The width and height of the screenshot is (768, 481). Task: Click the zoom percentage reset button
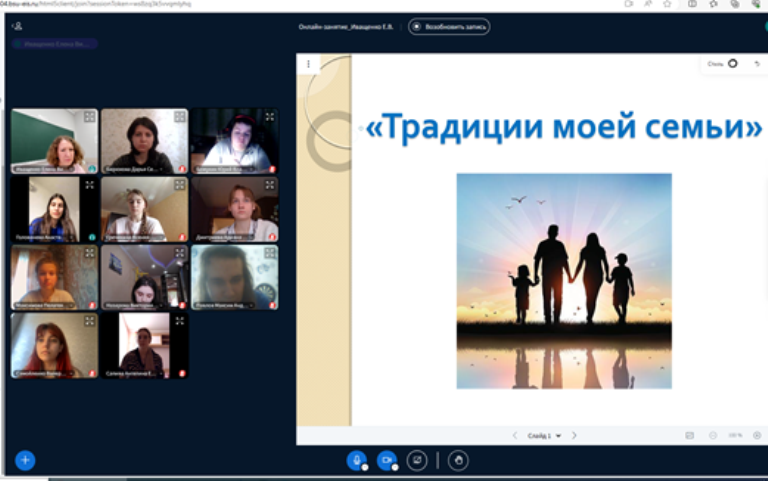pos(735,436)
